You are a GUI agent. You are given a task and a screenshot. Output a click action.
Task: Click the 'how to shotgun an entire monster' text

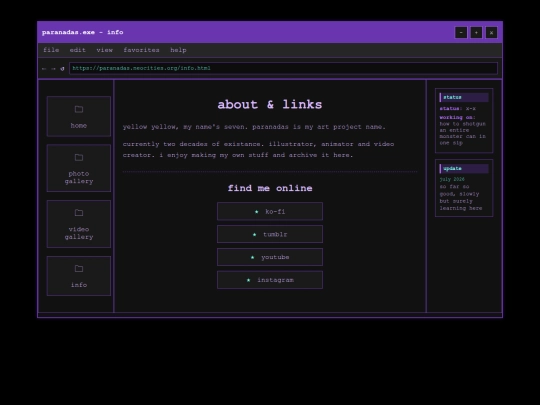(x=463, y=133)
